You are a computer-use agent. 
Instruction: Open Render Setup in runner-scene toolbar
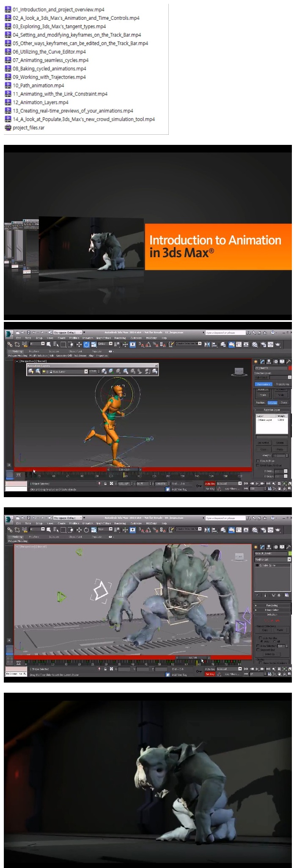point(263,344)
